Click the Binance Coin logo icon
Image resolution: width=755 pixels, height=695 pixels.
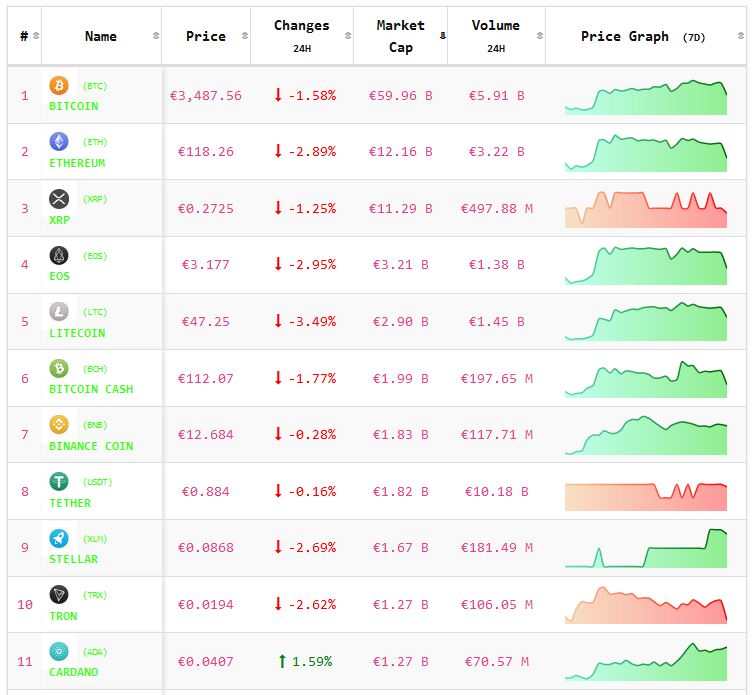click(59, 425)
